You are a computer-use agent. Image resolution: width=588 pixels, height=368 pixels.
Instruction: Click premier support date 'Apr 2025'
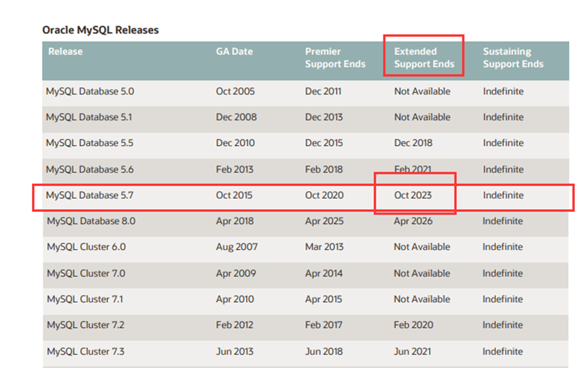(324, 221)
